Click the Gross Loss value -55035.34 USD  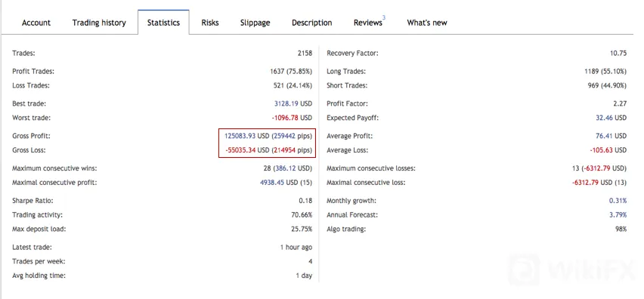pyautogui.click(x=246, y=150)
